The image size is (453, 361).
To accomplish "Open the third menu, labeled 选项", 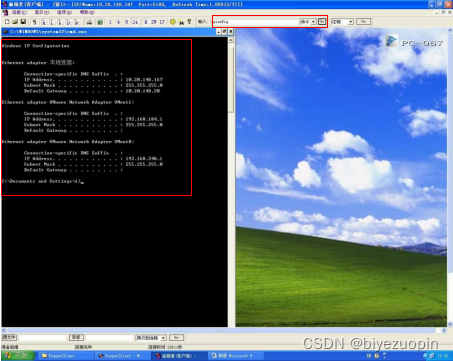I will pyautogui.click(x=64, y=12).
